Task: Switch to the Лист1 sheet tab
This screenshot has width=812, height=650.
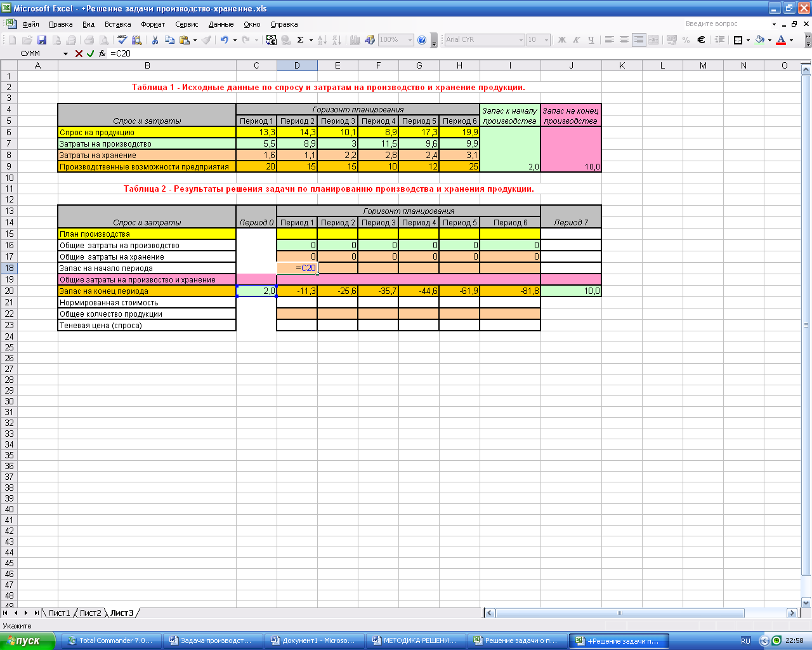Action: point(59,613)
